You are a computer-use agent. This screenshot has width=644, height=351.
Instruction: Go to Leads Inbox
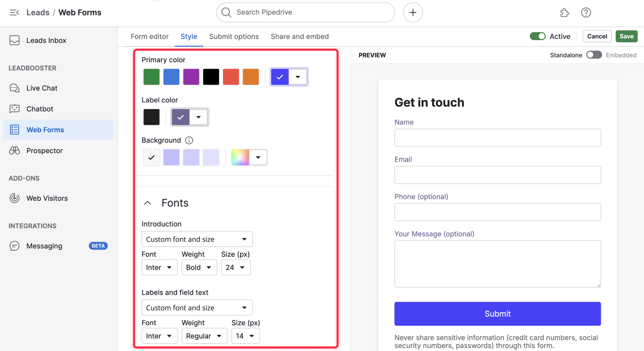(x=46, y=40)
